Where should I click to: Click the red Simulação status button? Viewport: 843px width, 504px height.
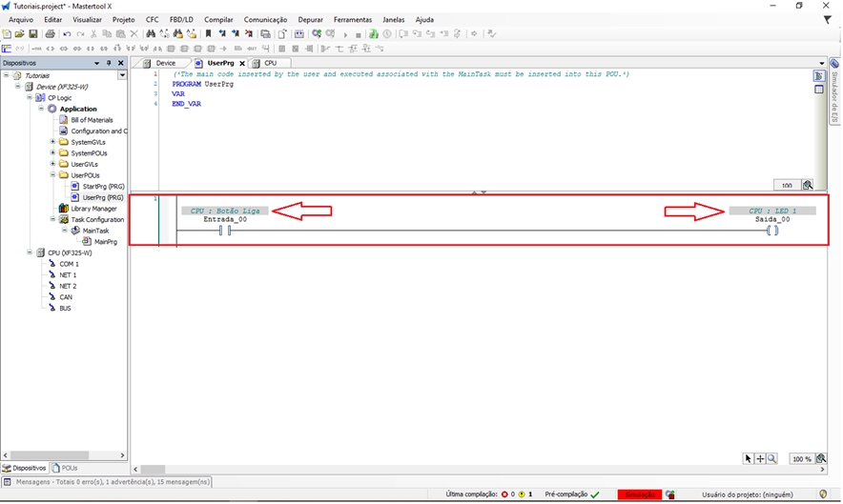click(x=639, y=494)
